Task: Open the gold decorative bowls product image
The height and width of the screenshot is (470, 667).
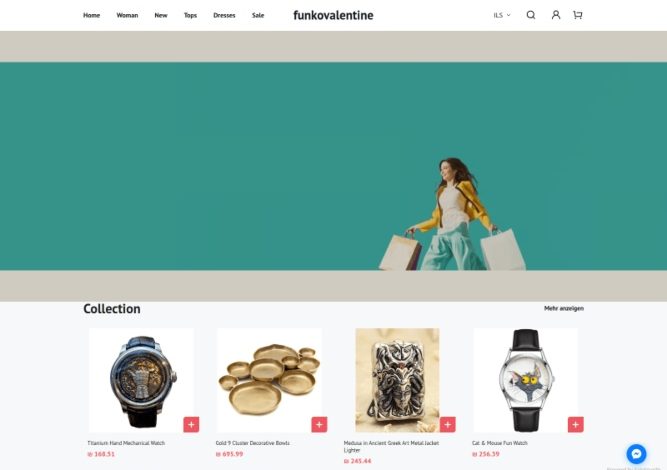Action: coord(269,380)
